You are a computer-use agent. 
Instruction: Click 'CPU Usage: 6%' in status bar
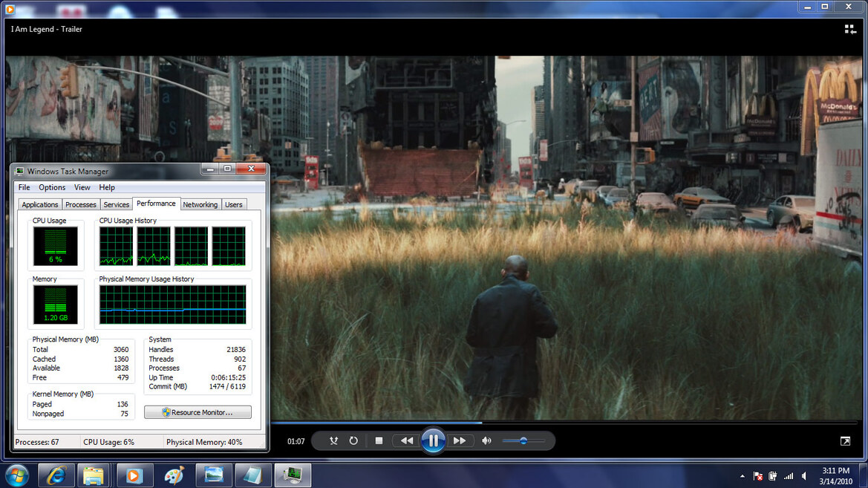point(108,442)
